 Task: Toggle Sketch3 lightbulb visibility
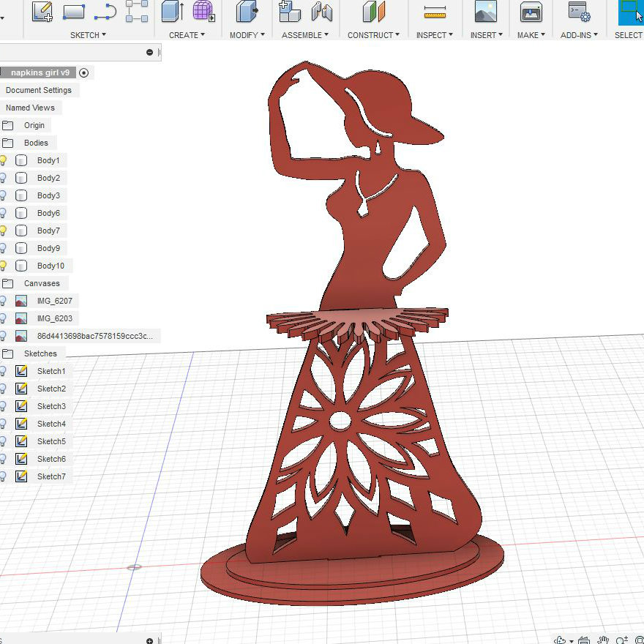3,406
